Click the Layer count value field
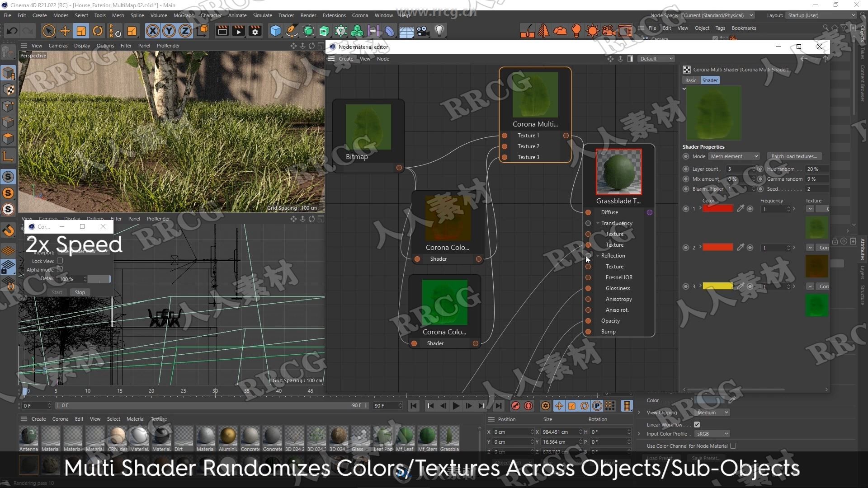This screenshot has height=488, width=868. 740,169
